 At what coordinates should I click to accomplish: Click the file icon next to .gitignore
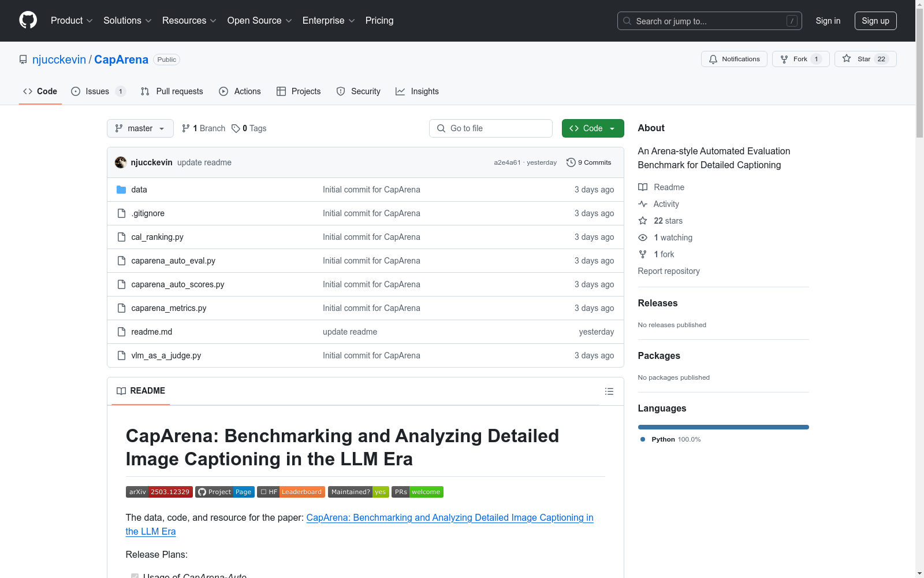(x=121, y=213)
